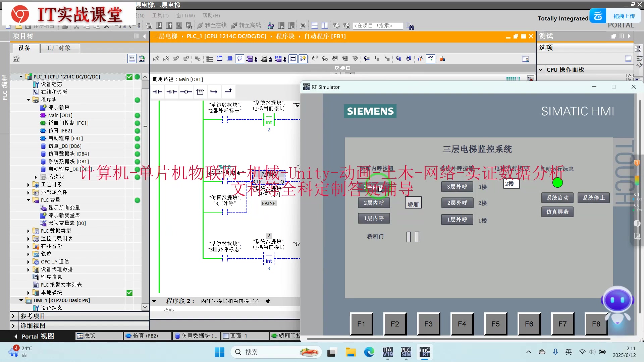
Task: Click the download to device icon
Action: pyautogui.click(x=159, y=25)
